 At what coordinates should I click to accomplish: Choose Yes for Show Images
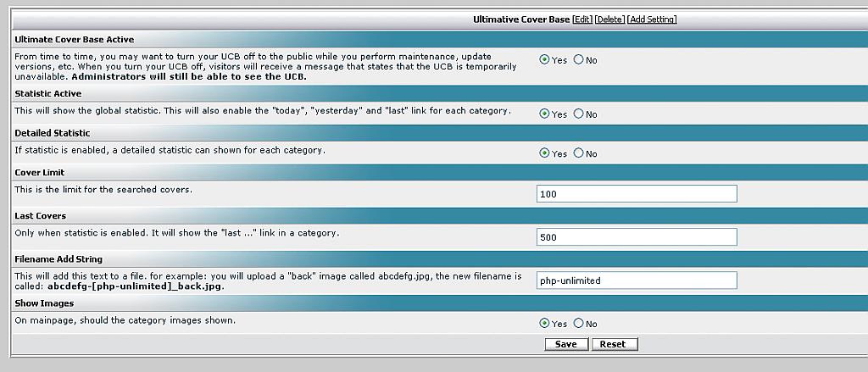point(545,324)
